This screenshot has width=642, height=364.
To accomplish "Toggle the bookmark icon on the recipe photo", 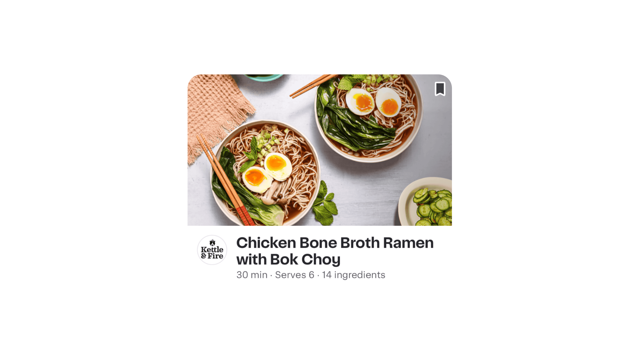I will click(x=440, y=89).
